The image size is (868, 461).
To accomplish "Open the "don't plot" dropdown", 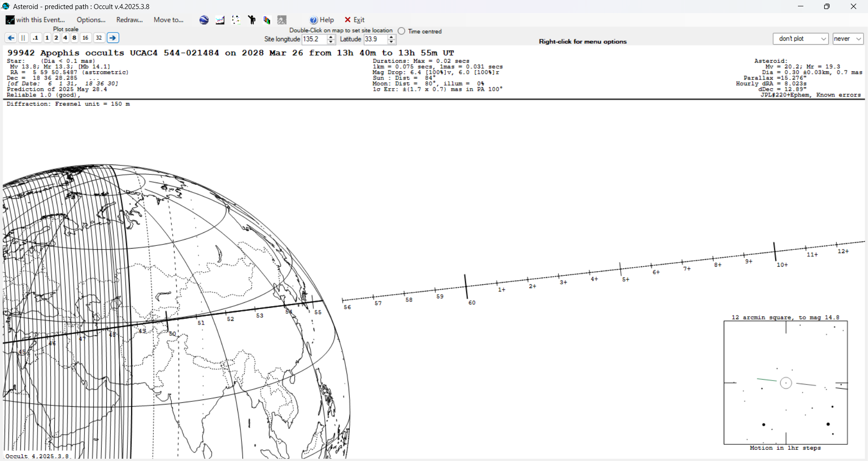I will (x=801, y=39).
